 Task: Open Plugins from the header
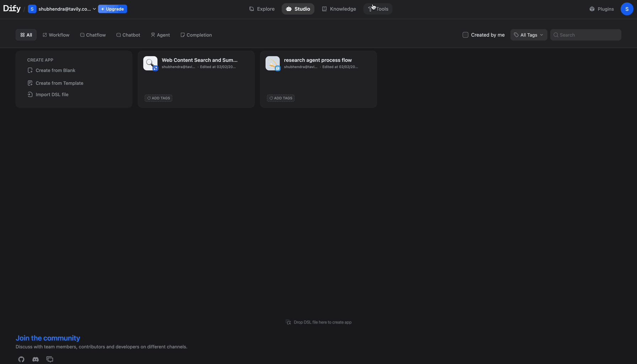point(601,9)
